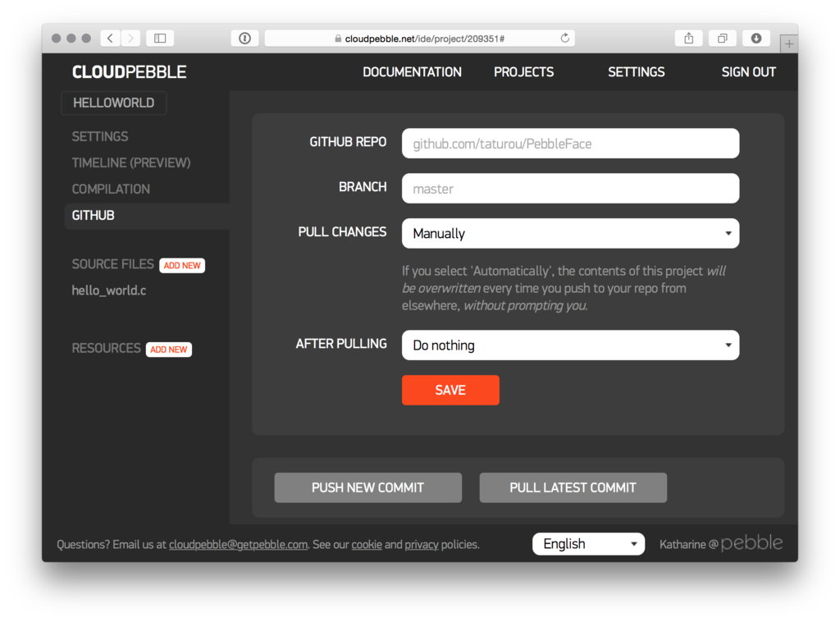Go back using Safari back arrow

click(111, 38)
